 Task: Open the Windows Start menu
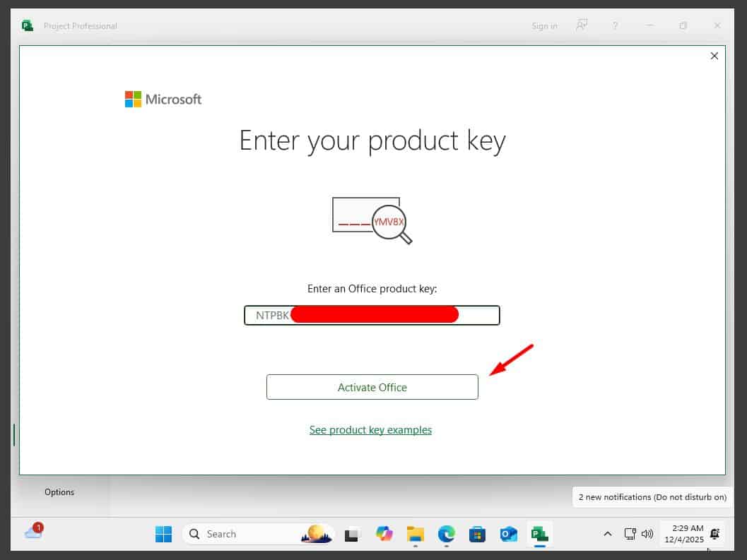[x=163, y=534]
